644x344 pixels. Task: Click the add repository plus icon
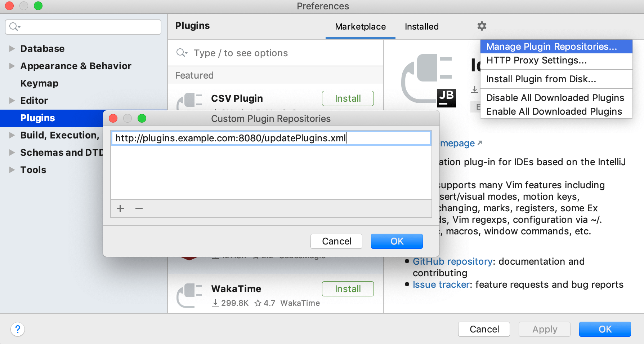point(120,208)
